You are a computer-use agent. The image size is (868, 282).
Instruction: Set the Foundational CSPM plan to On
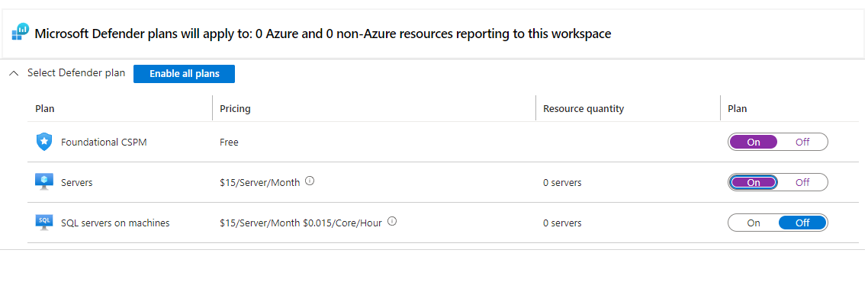pos(754,142)
